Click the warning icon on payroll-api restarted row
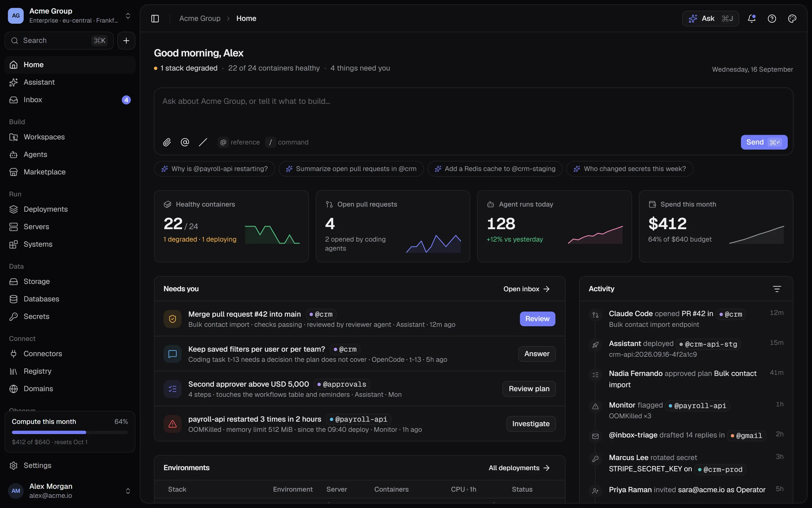The image size is (812, 508). pyautogui.click(x=173, y=424)
